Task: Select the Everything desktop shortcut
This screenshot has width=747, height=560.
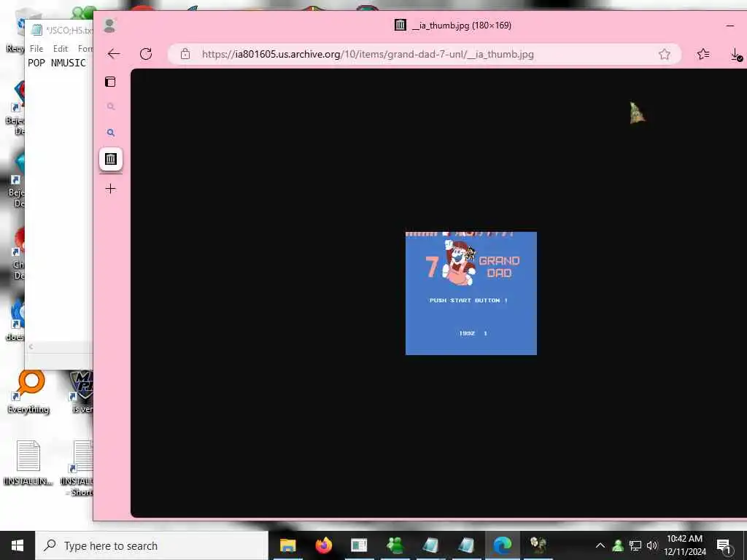Action: point(28,392)
